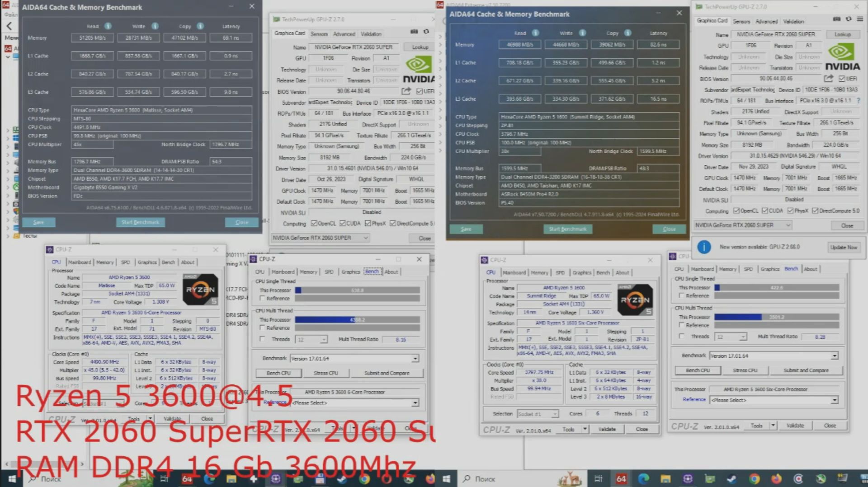
Task: Click Start Benchmark in AIDA64
Action: point(140,222)
